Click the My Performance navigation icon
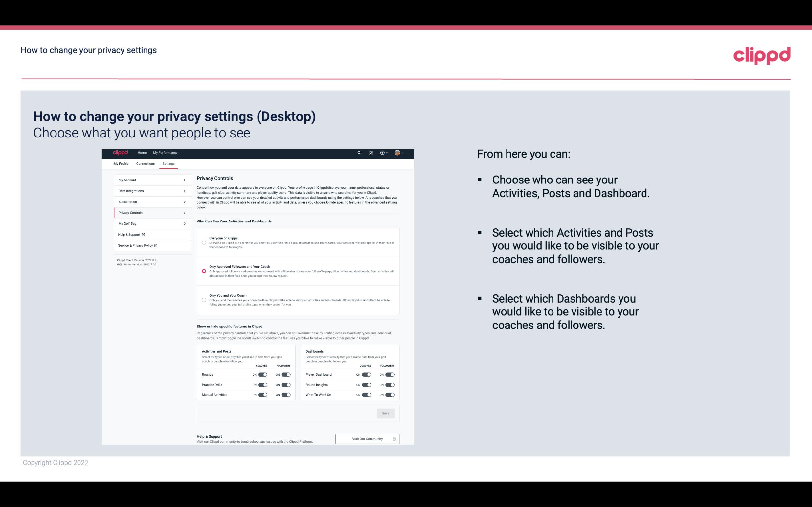The width and height of the screenshot is (812, 507). 166,153
